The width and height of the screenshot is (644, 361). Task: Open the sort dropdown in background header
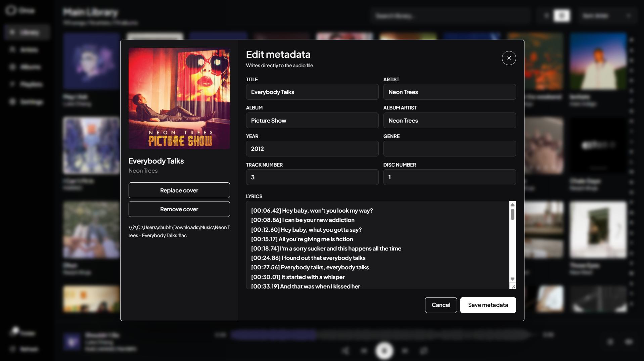click(607, 16)
